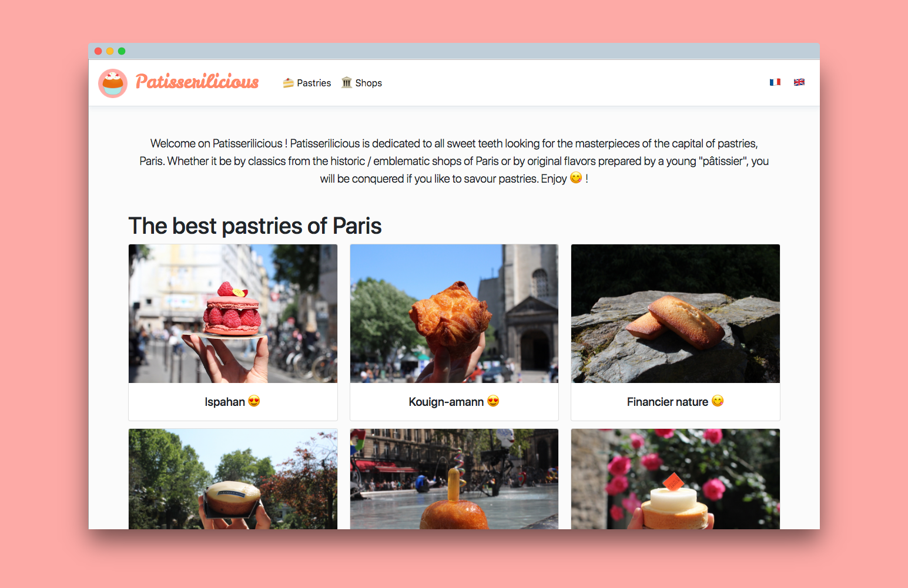Click the Patisserilicious cupcake logo icon
The image size is (908, 588).
point(113,83)
